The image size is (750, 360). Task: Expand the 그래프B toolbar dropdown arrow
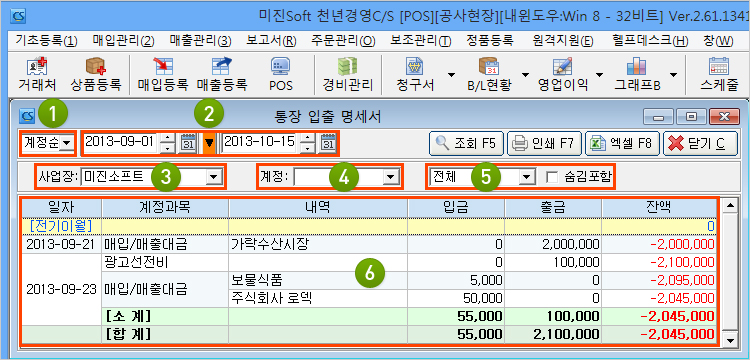pos(673,75)
